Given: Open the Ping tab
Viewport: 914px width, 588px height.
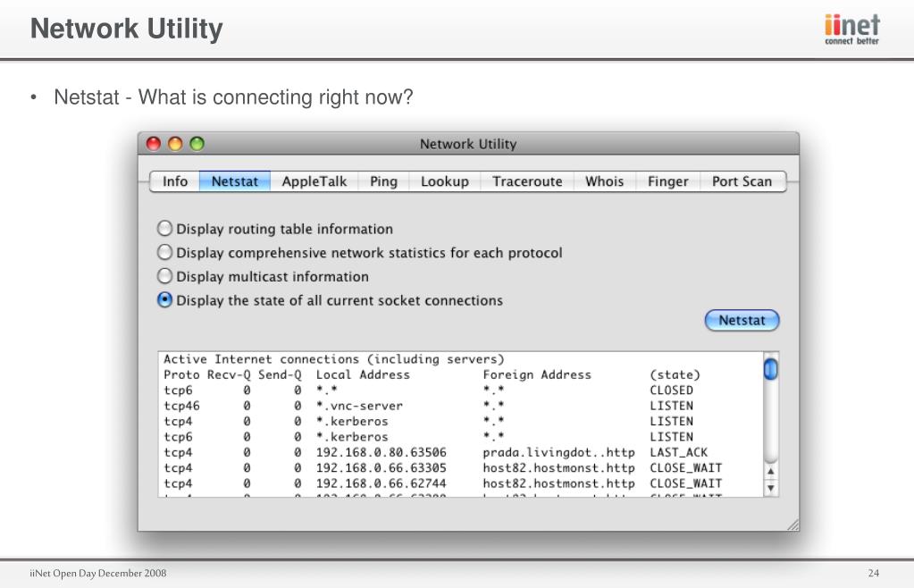Looking at the screenshot, I should coord(383,181).
